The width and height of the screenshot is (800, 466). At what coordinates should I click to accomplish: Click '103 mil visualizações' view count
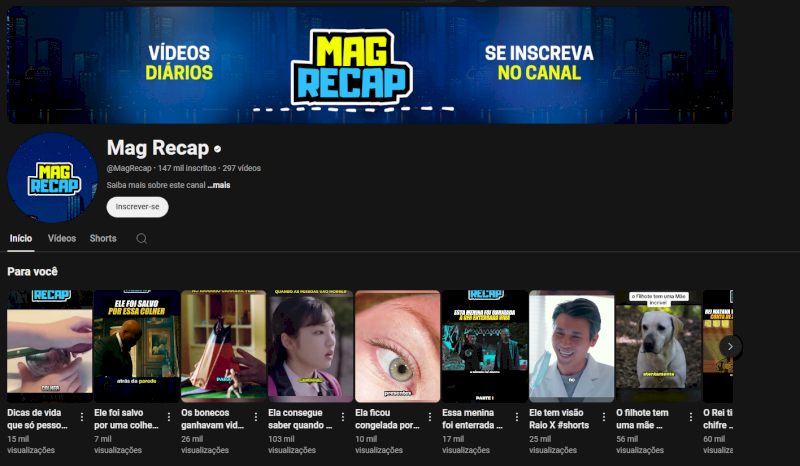point(292,445)
